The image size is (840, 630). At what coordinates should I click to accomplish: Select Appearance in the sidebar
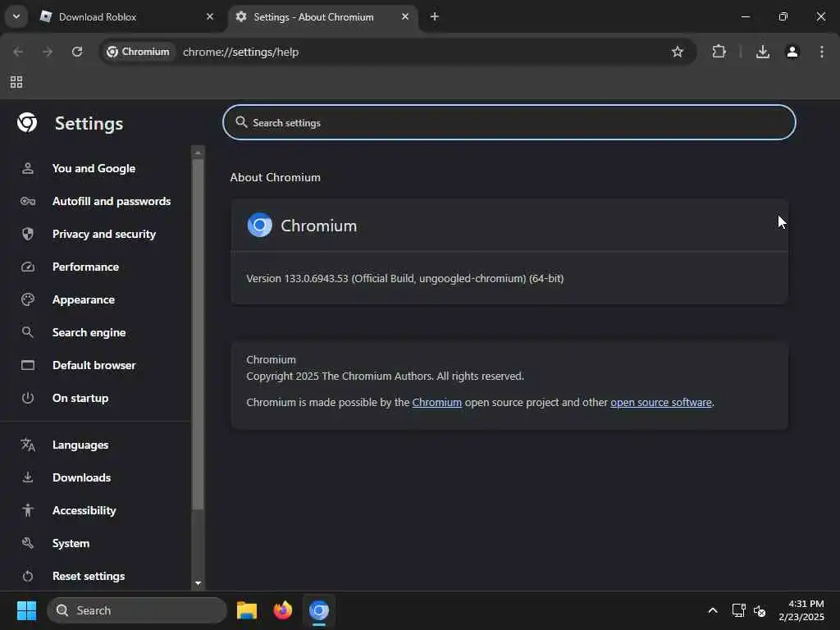coord(84,299)
